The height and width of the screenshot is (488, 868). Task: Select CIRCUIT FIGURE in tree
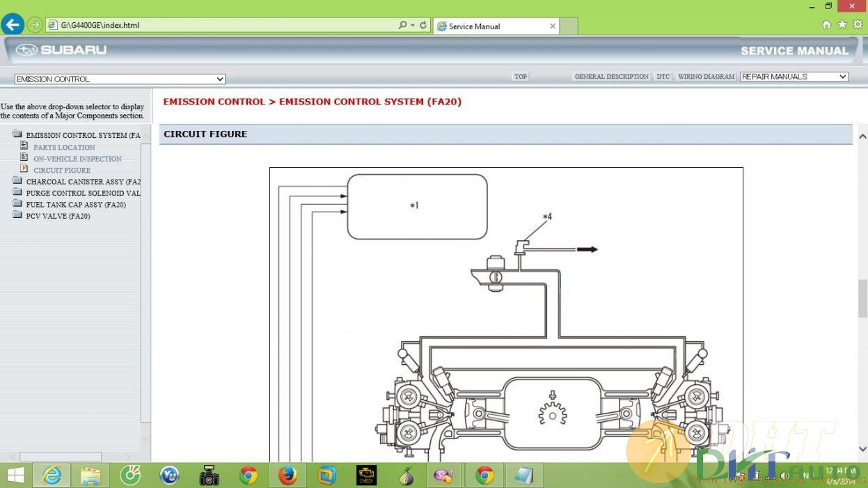62,171
